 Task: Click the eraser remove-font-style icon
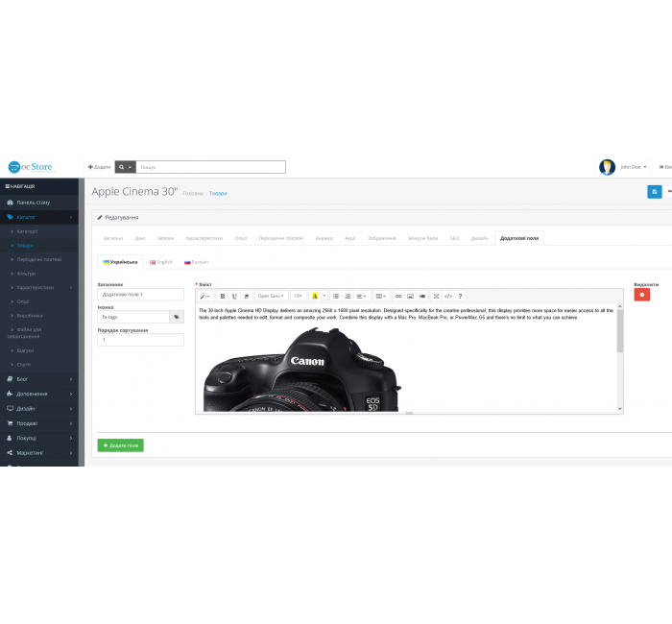247,296
